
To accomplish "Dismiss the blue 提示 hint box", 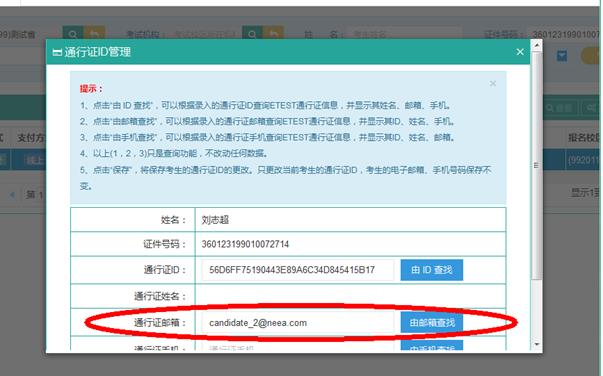I will [x=493, y=83].
